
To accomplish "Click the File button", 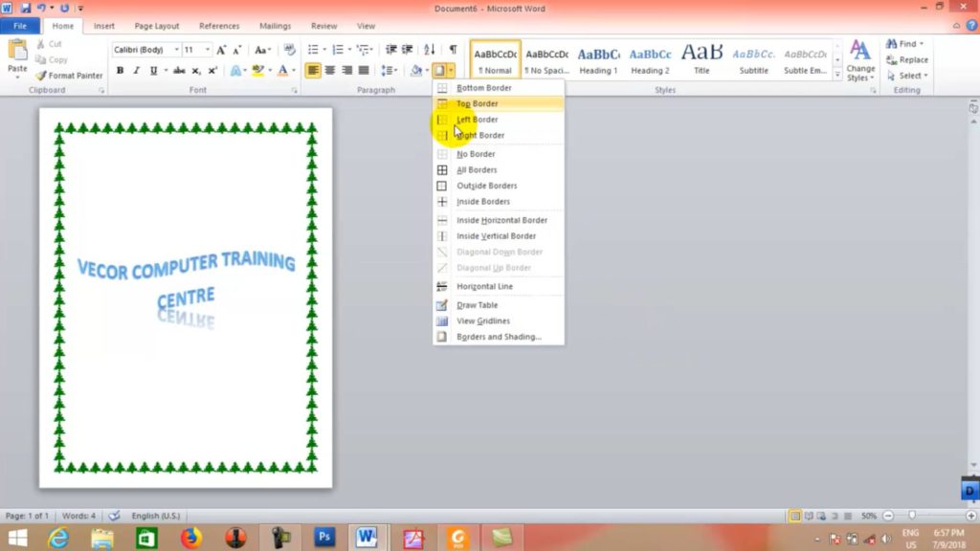I will pyautogui.click(x=20, y=26).
